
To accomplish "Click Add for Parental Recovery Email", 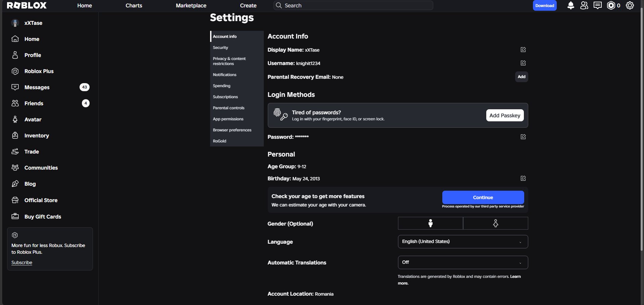I will (522, 77).
